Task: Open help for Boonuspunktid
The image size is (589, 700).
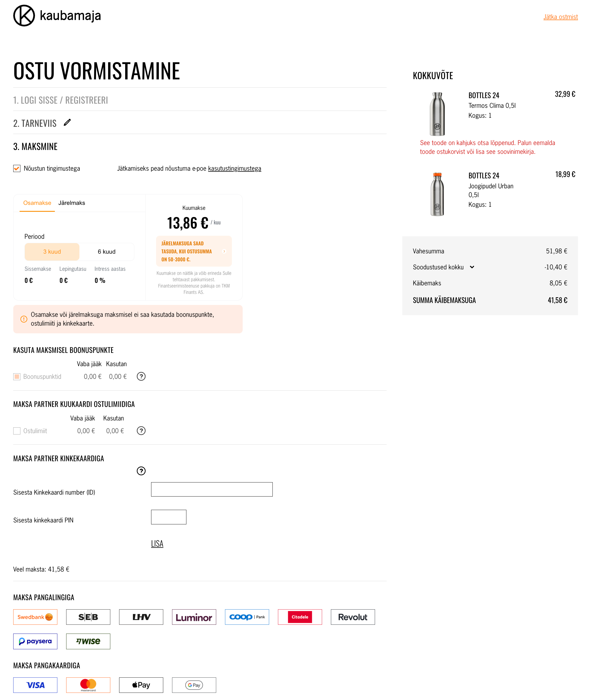Action: (x=141, y=377)
